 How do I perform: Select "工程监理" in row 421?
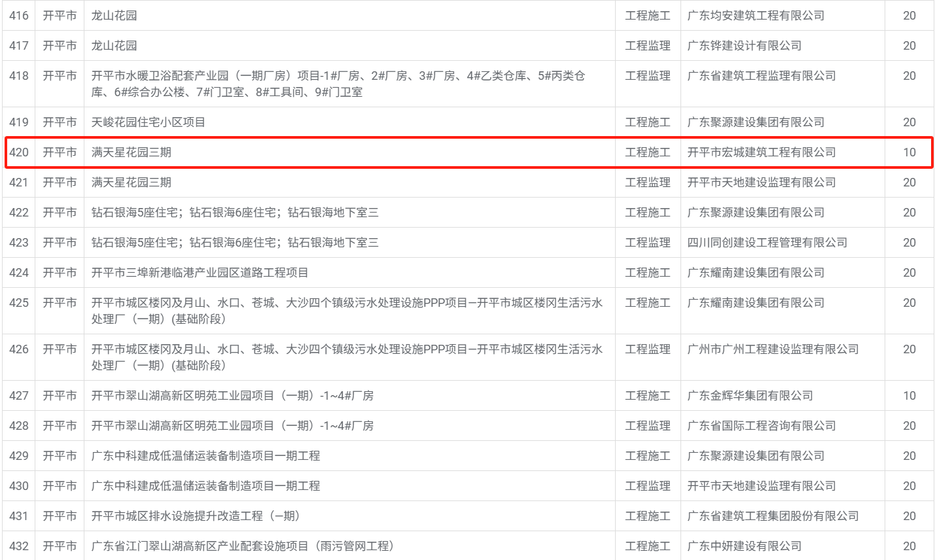point(648,183)
